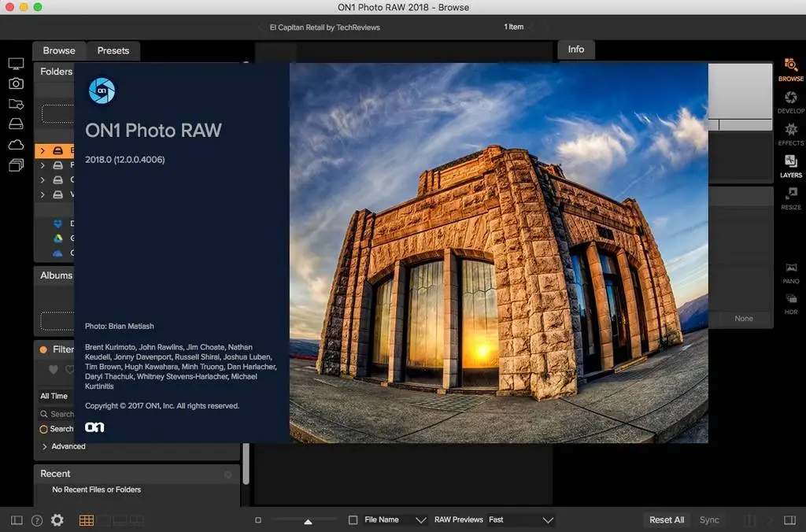Viewport: 806px width, 532px height.
Task: Click the copyright 2017 ON1 line
Action: (x=162, y=406)
